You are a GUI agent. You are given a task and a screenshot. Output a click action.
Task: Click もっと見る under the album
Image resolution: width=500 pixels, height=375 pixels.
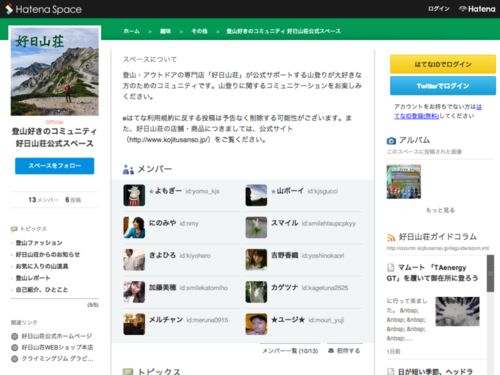tap(440, 210)
